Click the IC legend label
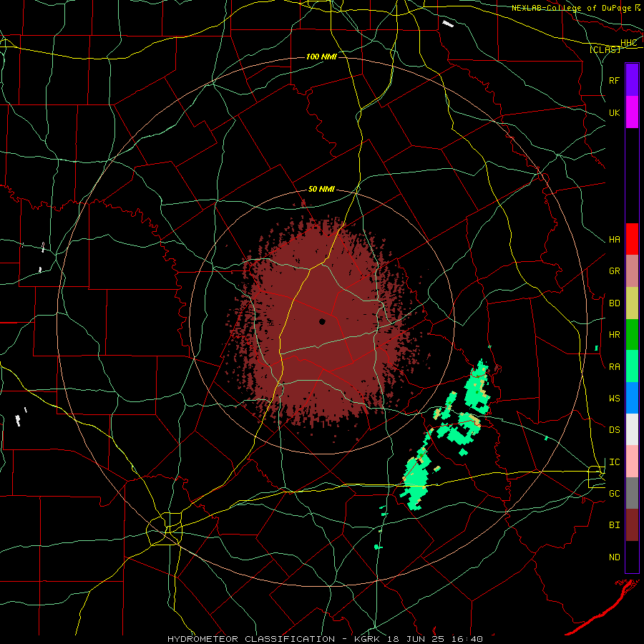Screen dimensions: 644x644 pos(614,462)
